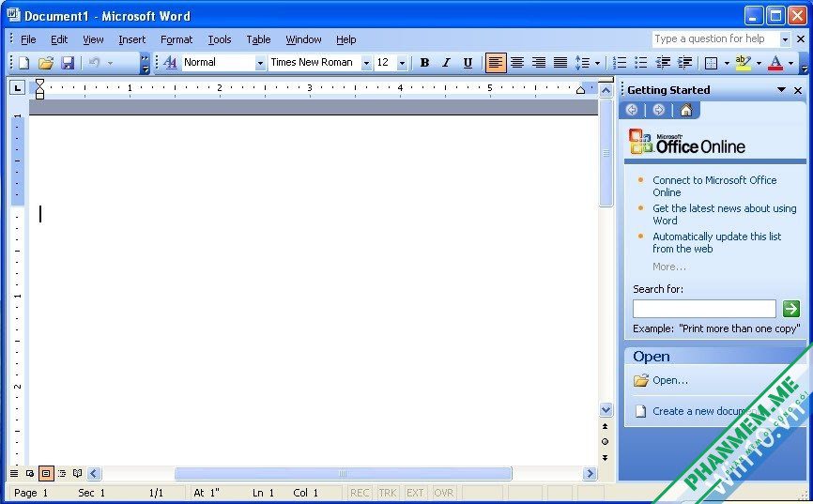813x504 pixels.
Task: Switch to Reading Layout icon
Action: click(x=77, y=473)
